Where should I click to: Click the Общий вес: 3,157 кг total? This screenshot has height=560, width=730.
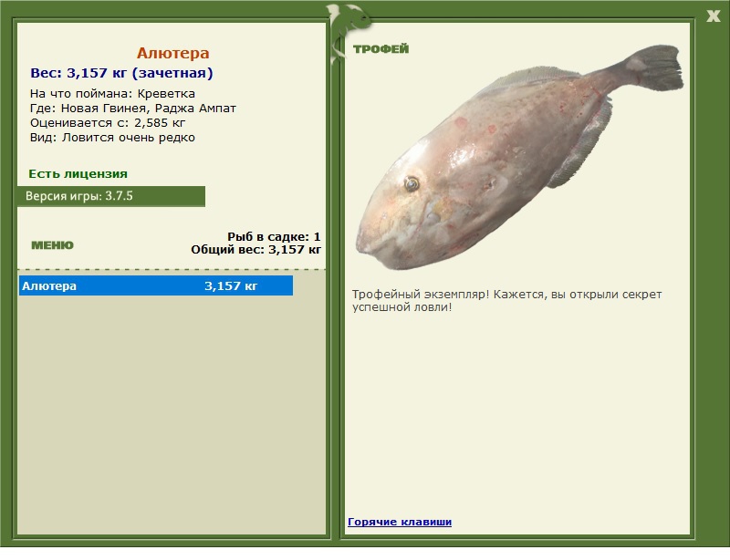tap(256, 250)
